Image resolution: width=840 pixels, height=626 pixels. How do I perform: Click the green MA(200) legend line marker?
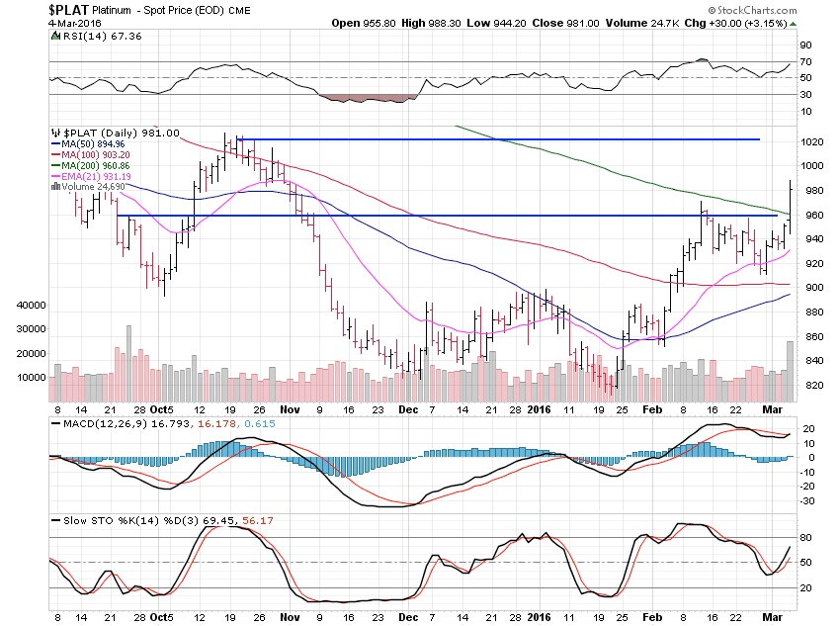pyautogui.click(x=55, y=165)
